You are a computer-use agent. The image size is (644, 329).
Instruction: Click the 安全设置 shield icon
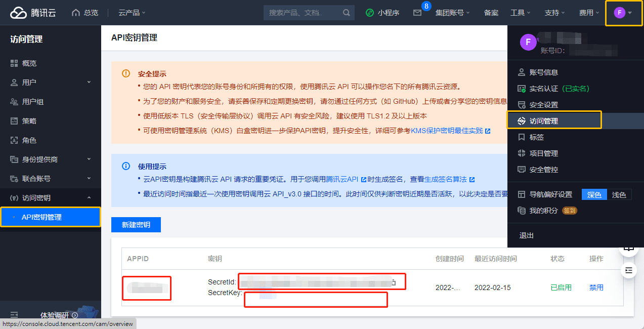522,105
